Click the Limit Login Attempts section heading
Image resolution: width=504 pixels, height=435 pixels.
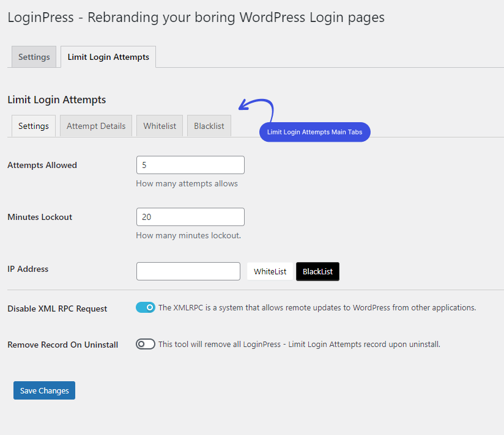click(56, 100)
